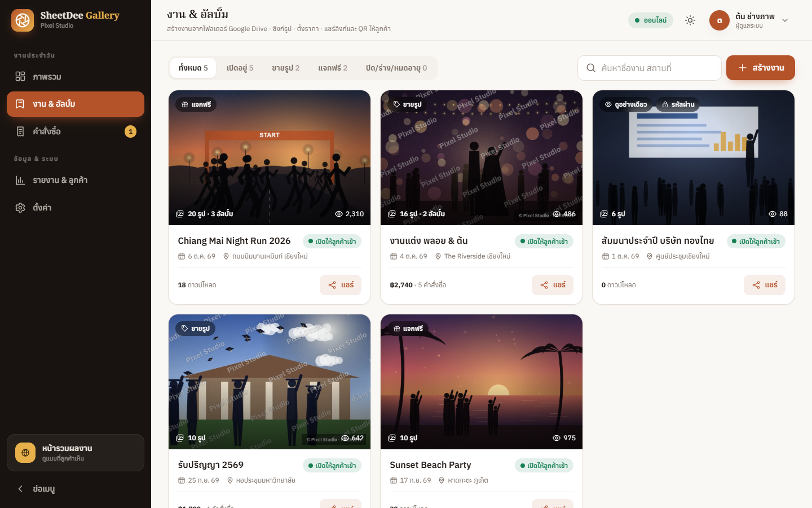This screenshot has height=508, width=812.
Task: Click แจกฟรี tag on Chiang Mai Night Run
Action: [196, 104]
